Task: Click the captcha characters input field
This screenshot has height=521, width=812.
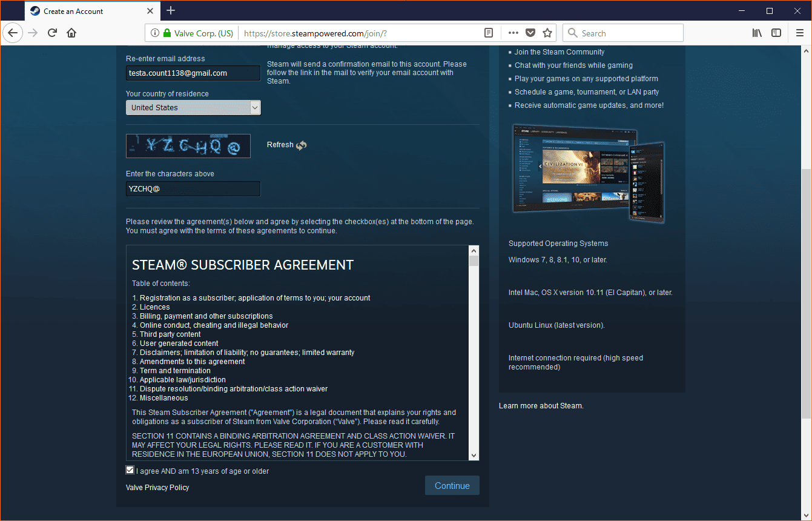Action: tap(193, 189)
